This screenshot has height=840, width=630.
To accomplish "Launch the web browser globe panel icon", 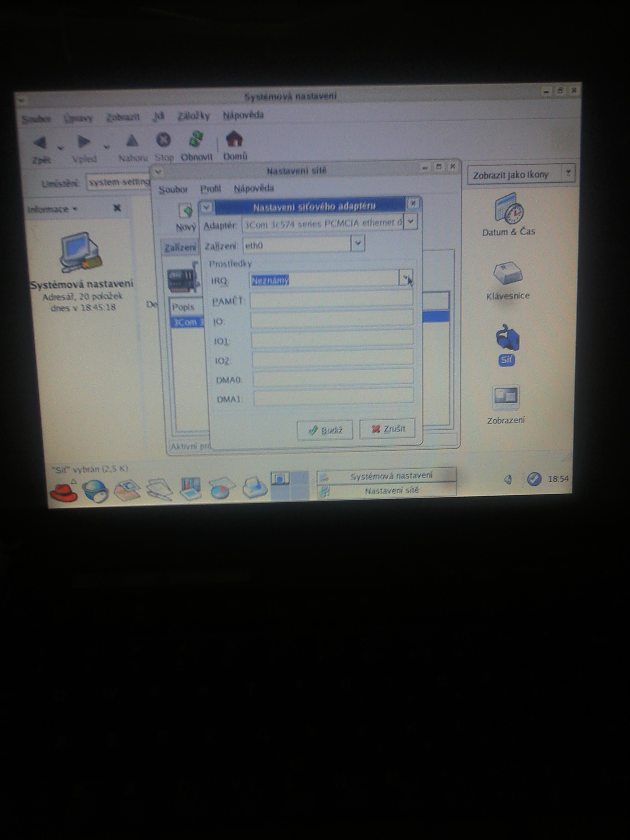I will pos(95,491).
